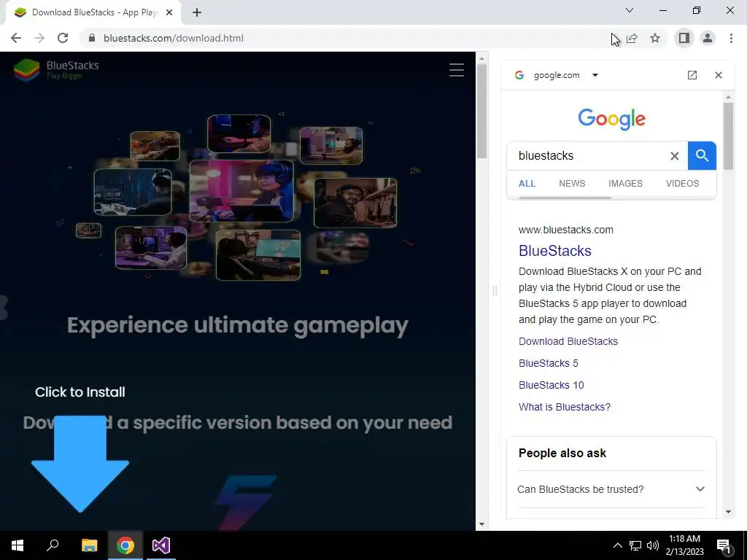
Task: Open the Chrome profile avatar menu
Action: 708,38
